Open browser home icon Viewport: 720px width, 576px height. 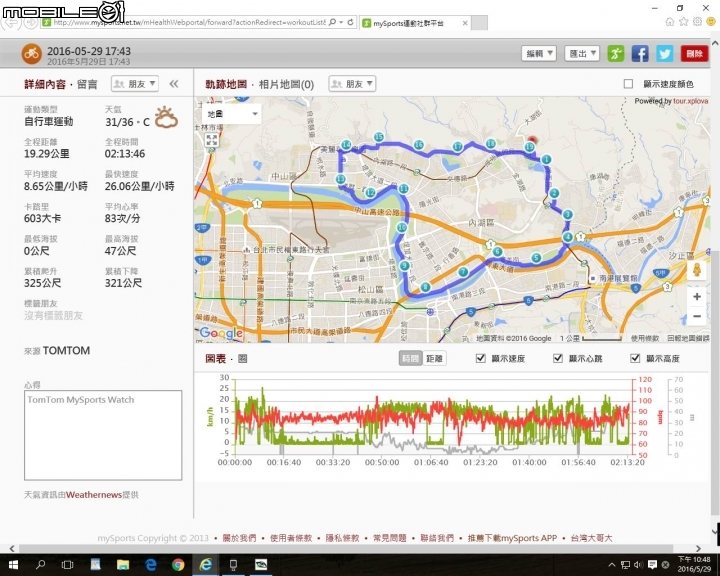(x=670, y=22)
